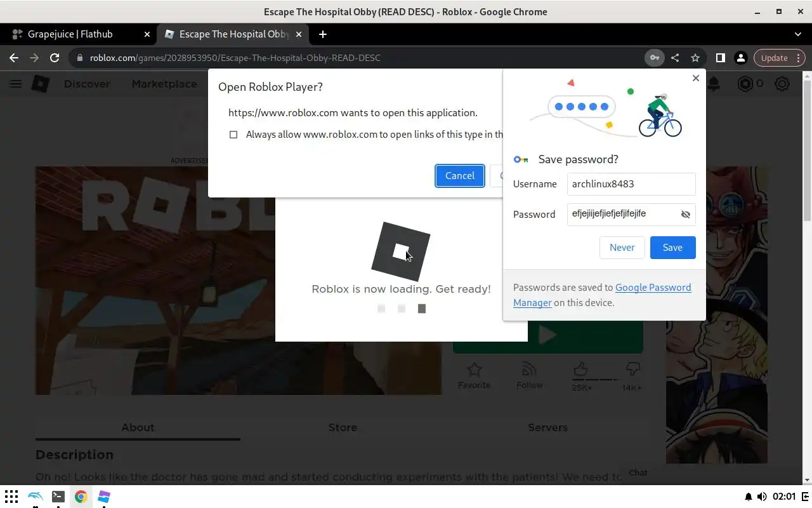The height and width of the screenshot is (508, 812).
Task: Select the Servers tab
Action: (547, 427)
